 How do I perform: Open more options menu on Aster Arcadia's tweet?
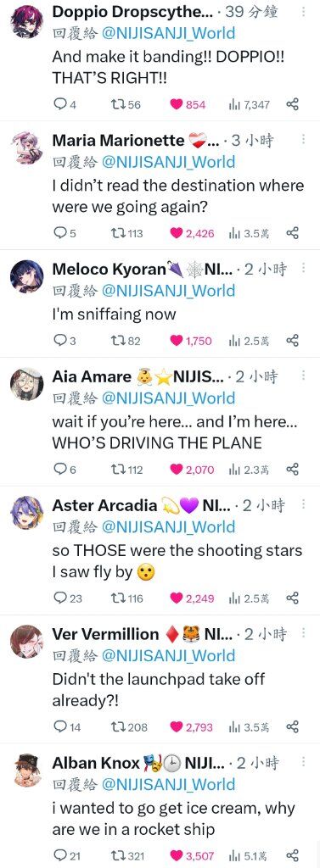pyautogui.click(x=303, y=504)
